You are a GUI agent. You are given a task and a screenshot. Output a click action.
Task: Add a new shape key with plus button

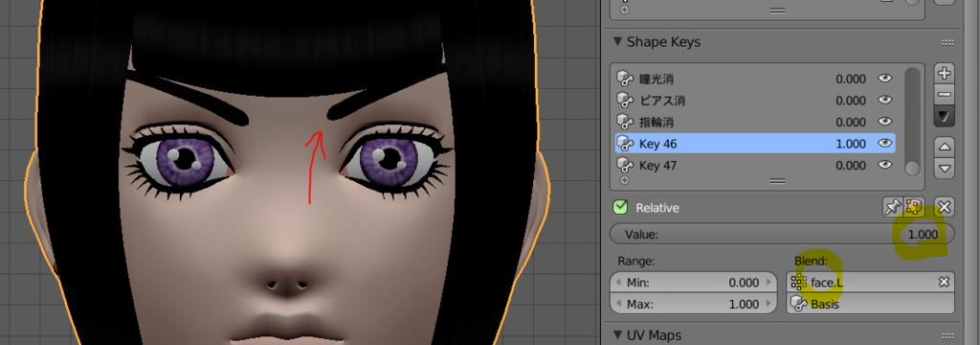pyautogui.click(x=945, y=73)
